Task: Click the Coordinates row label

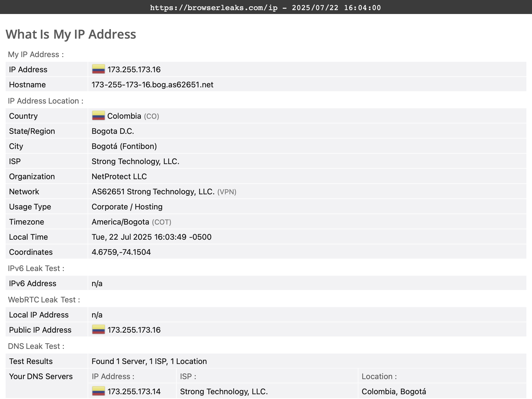Action: pos(31,252)
